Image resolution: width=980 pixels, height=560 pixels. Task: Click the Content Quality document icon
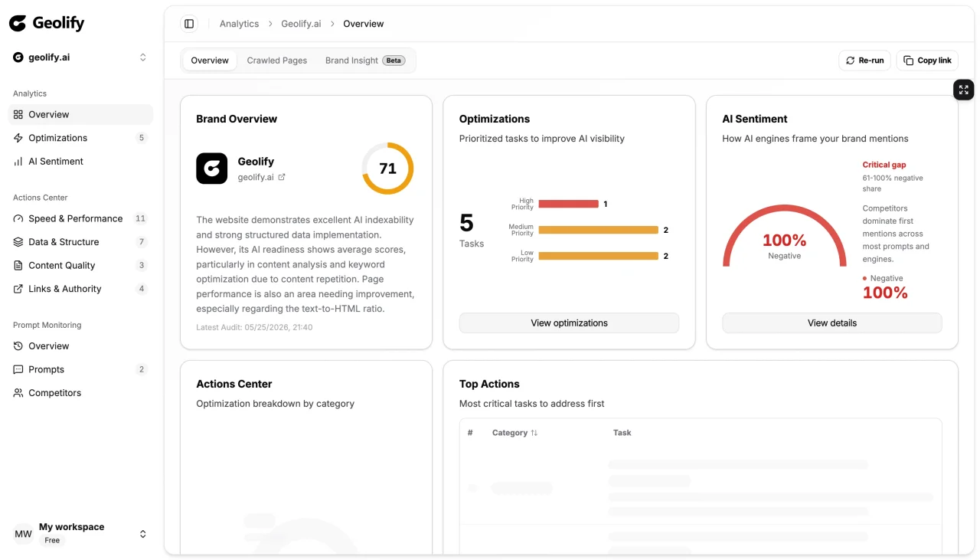[18, 266]
